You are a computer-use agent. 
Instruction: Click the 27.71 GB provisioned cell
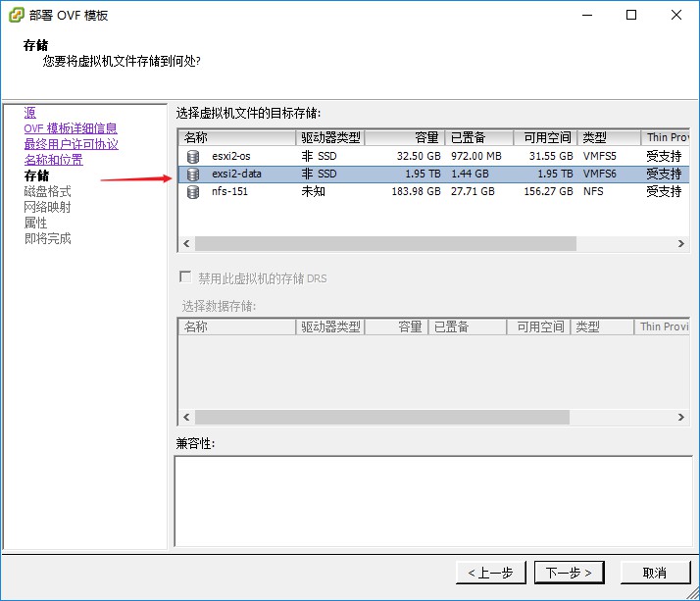pos(473,192)
